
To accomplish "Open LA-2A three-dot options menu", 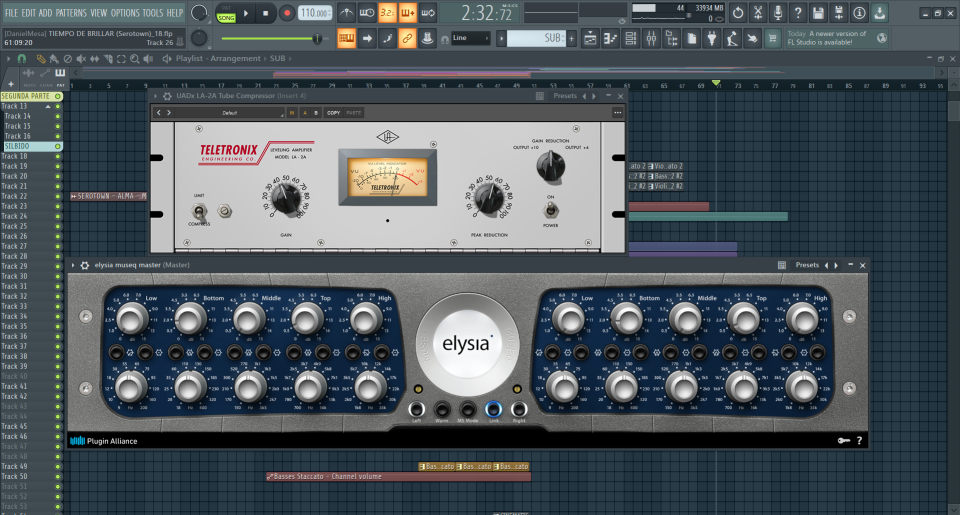I will point(617,113).
